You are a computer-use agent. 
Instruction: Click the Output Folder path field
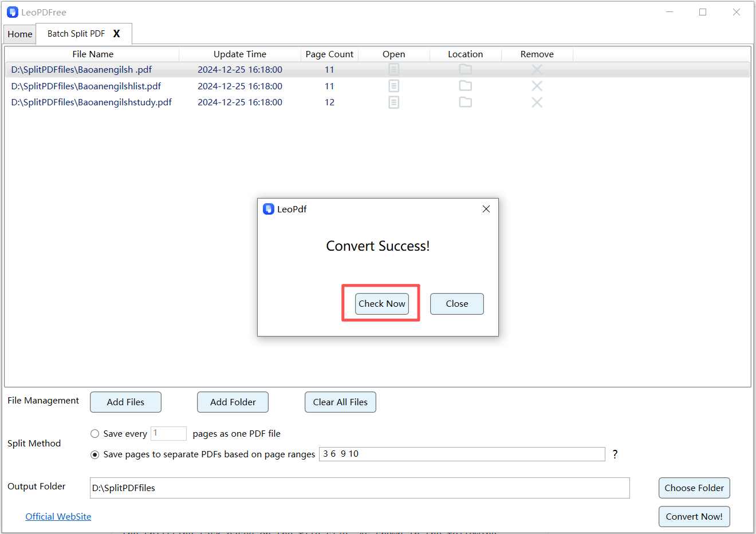click(360, 488)
